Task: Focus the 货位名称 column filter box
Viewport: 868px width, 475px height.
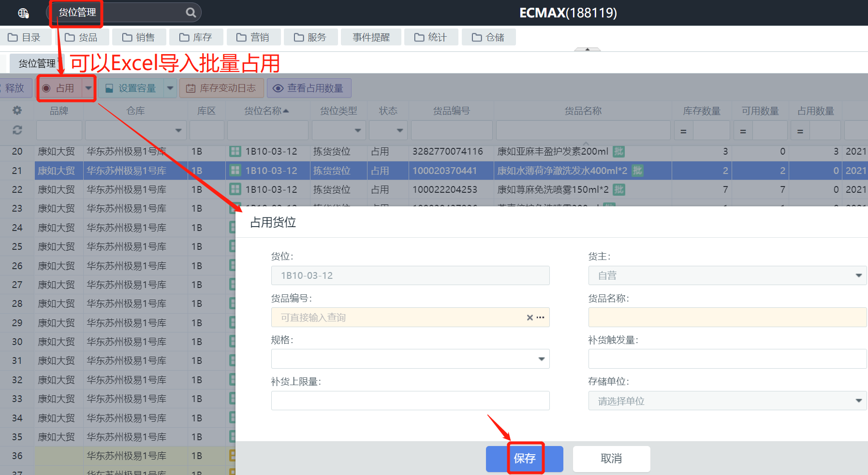Action: click(268, 130)
